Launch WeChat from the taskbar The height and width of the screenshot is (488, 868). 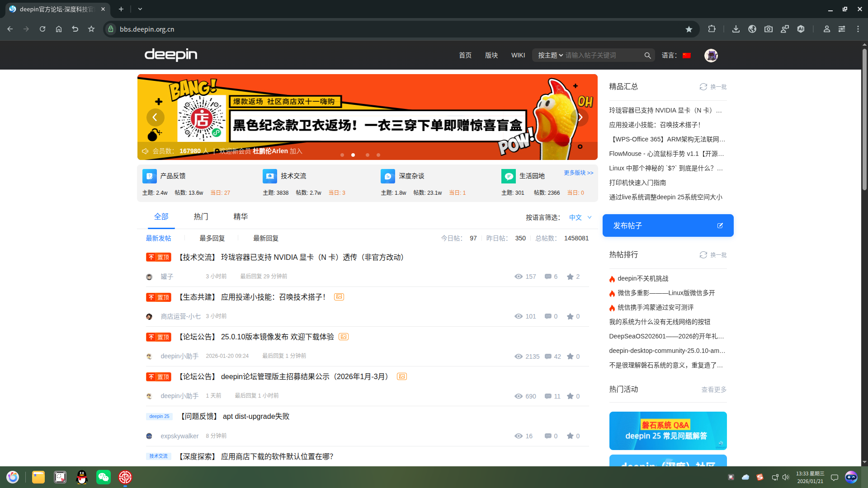point(104,477)
